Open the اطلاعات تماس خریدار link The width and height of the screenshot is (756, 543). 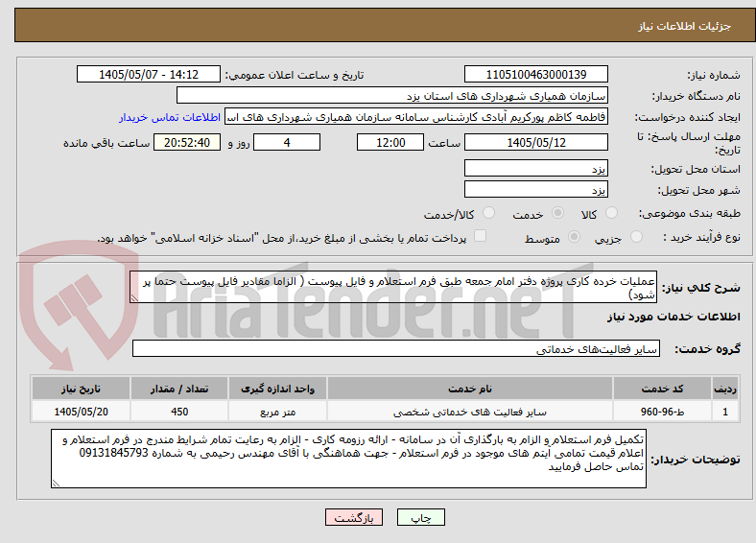click(x=170, y=117)
